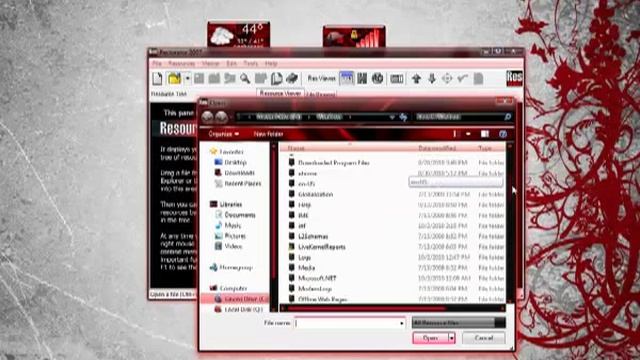Click the Cancel button
This screenshot has width=640, height=360.
point(484,338)
